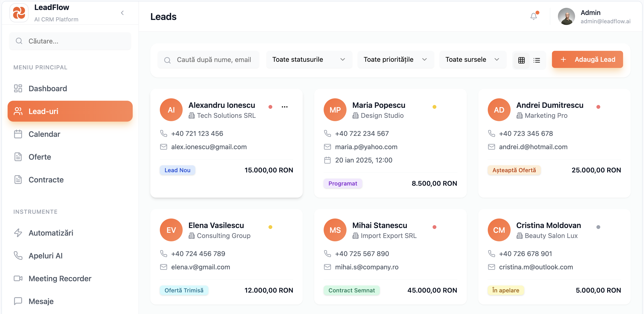The image size is (644, 314).
Task: Open Apeluri AI phone icon
Action: [18, 256]
